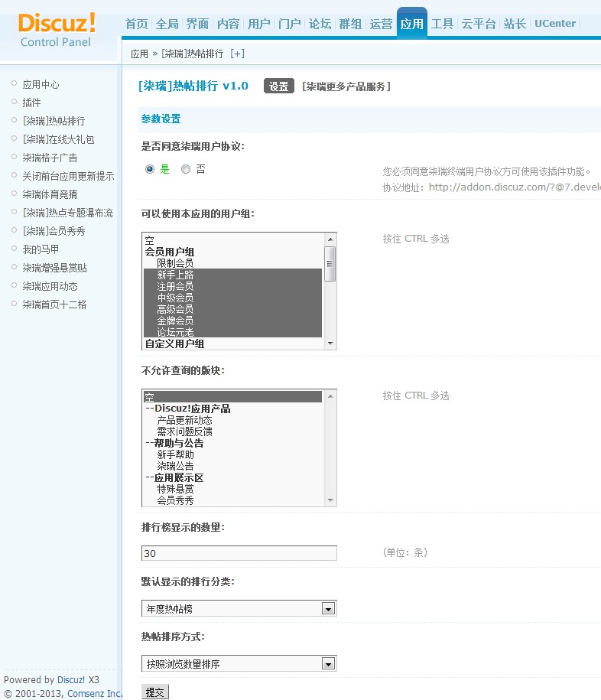
Task: Open the [柒瑞更多产品服务] link
Action: pos(346,86)
